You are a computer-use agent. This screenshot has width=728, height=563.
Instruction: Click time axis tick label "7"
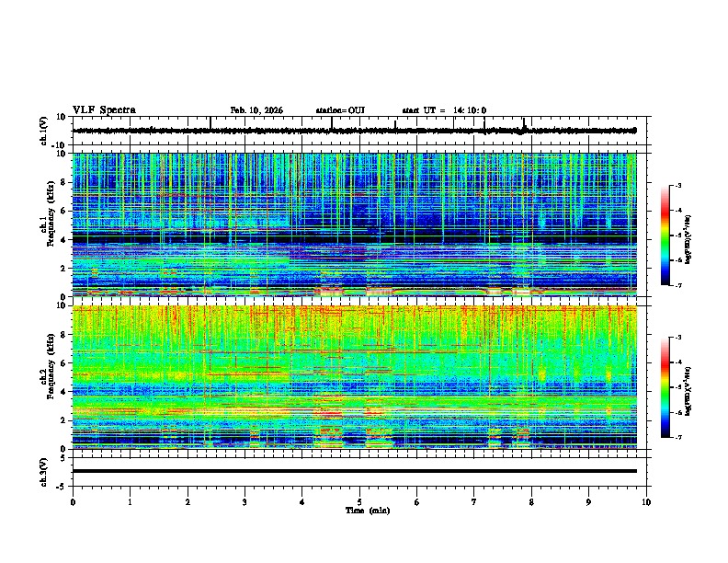pyautogui.click(x=474, y=502)
